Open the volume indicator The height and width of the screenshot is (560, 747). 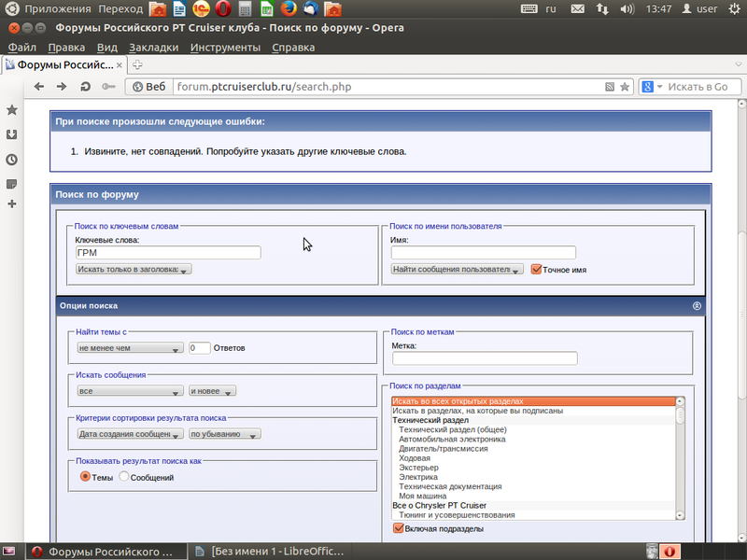627,8
